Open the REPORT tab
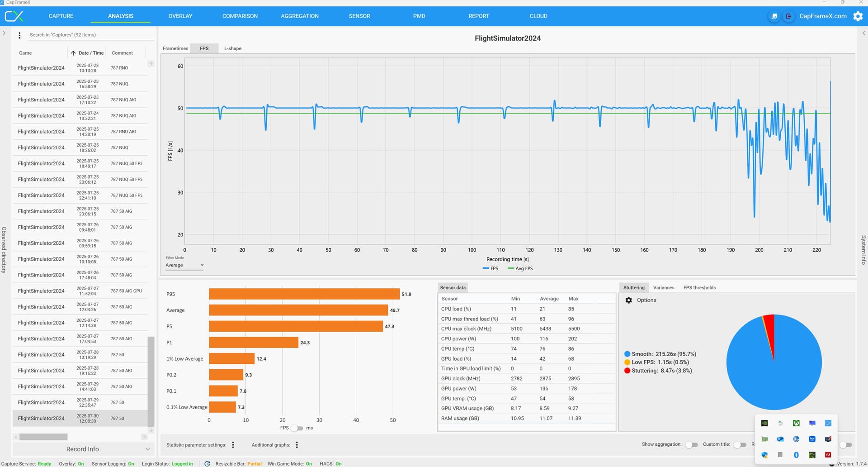The image size is (868, 467). [x=479, y=16]
